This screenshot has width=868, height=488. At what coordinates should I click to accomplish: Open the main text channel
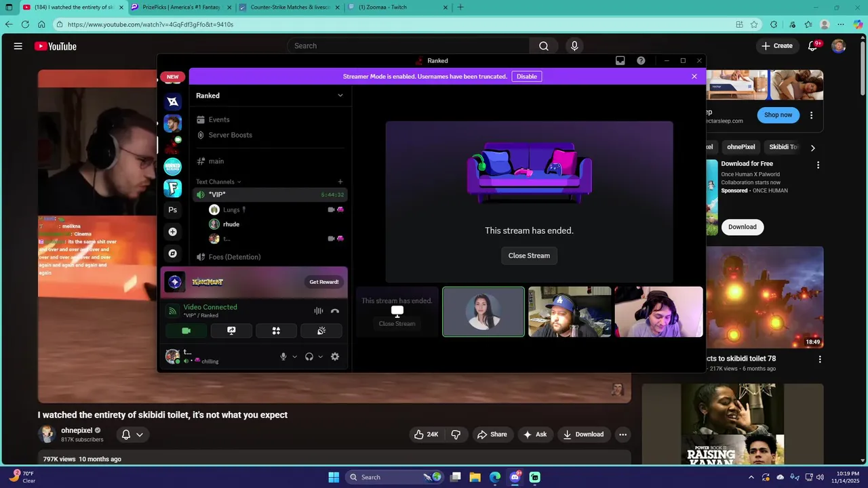(270, 161)
